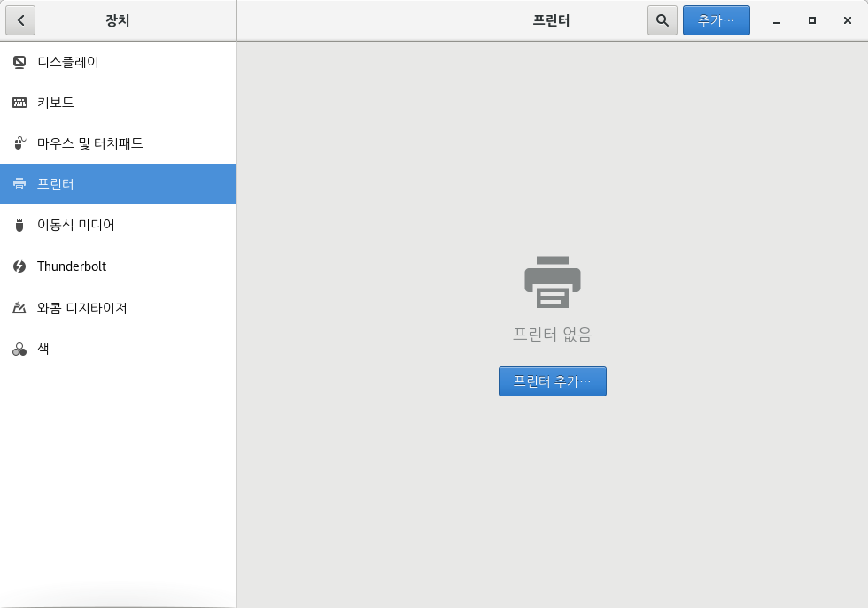Click the 프린터 추가… button
868x608 pixels.
tap(553, 381)
